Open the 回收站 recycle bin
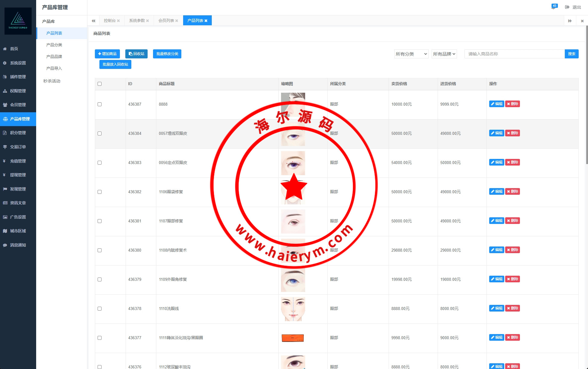Viewport: 588px width, 369px height. pos(136,54)
